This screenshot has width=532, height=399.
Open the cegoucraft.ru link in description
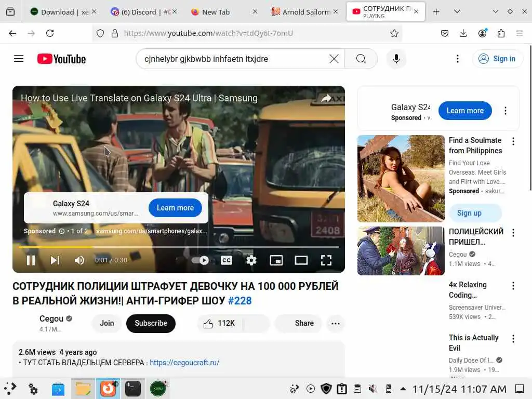(x=184, y=363)
